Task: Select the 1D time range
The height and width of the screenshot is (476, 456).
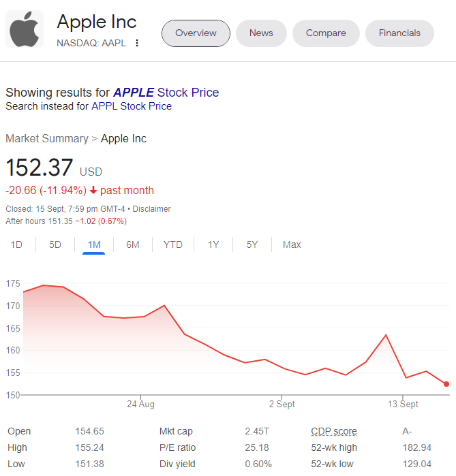Action: click(16, 244)
